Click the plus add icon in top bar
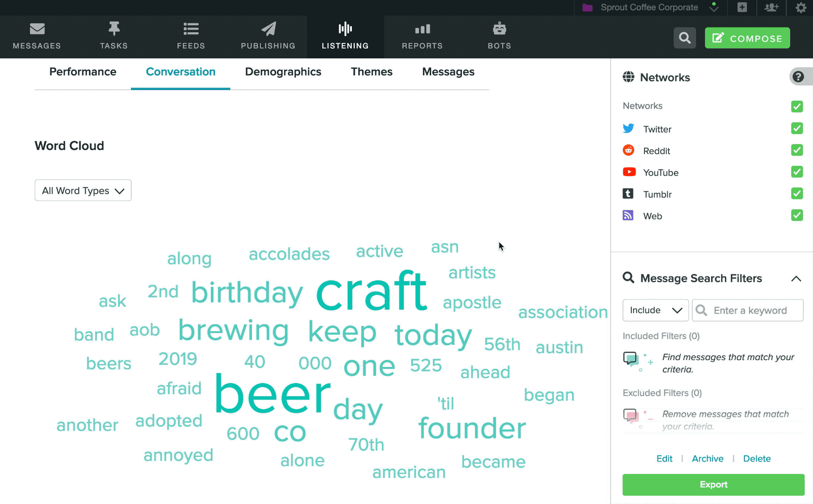This screenshot has height=504, width=813. point(742,7)
